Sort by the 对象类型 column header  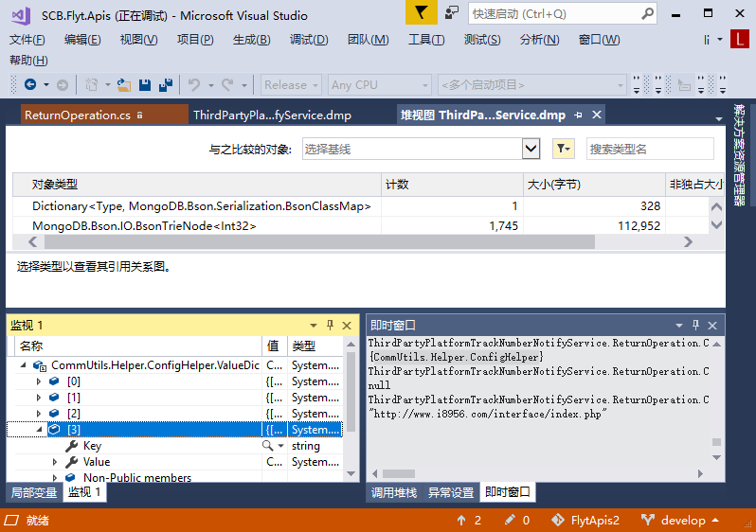click(197, 184)
